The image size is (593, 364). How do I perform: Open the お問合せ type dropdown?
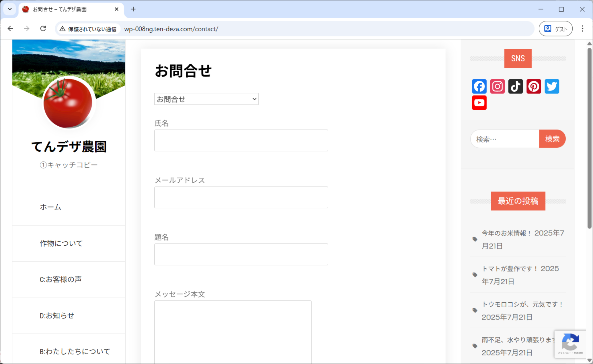[x=206, y=99]
